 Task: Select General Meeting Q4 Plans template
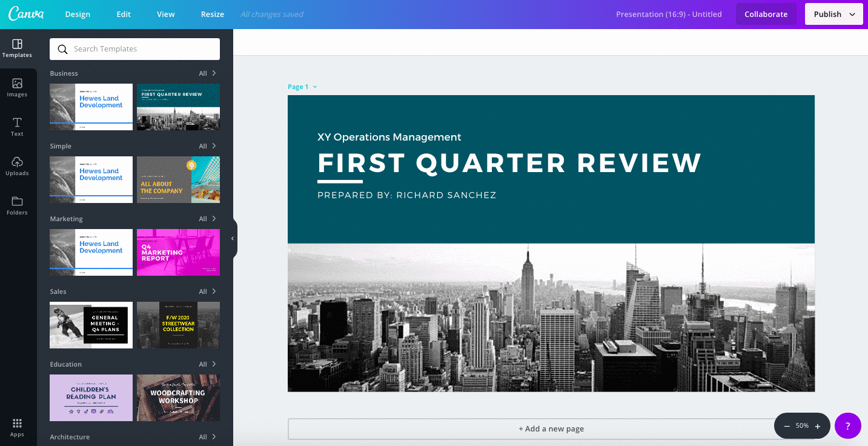click(91, 325)
